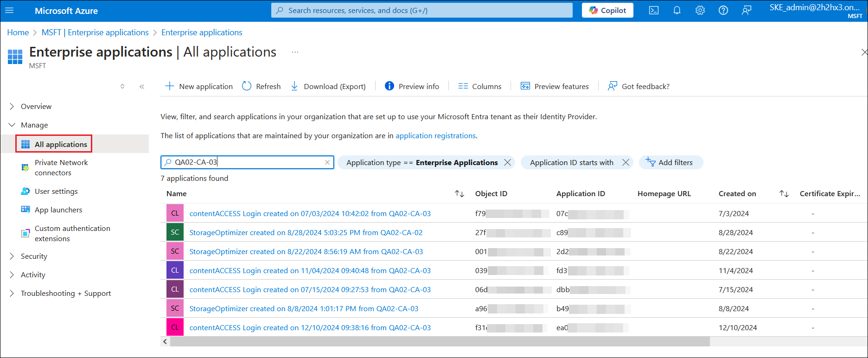The image size is (868, 358).
Task: Open the feedback icon in header
Action: point(747,11)
